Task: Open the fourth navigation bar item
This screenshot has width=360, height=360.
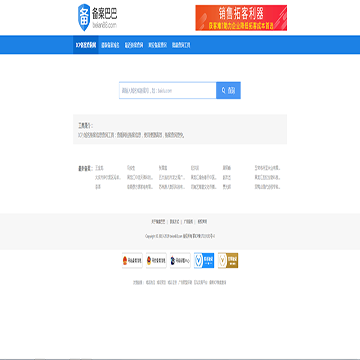Action: tap(157, 45)
